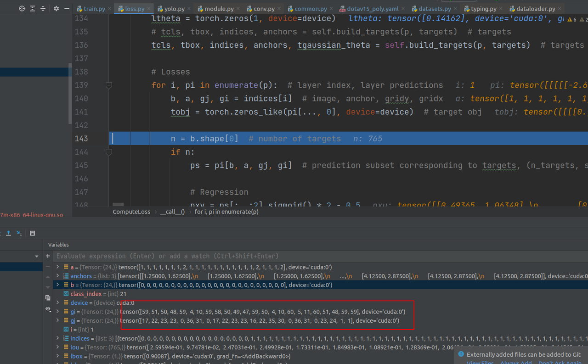This screenshot has height=364, width=588.
Task: Open the view-as eye dropdown in Variables
Action: [48, 309]
